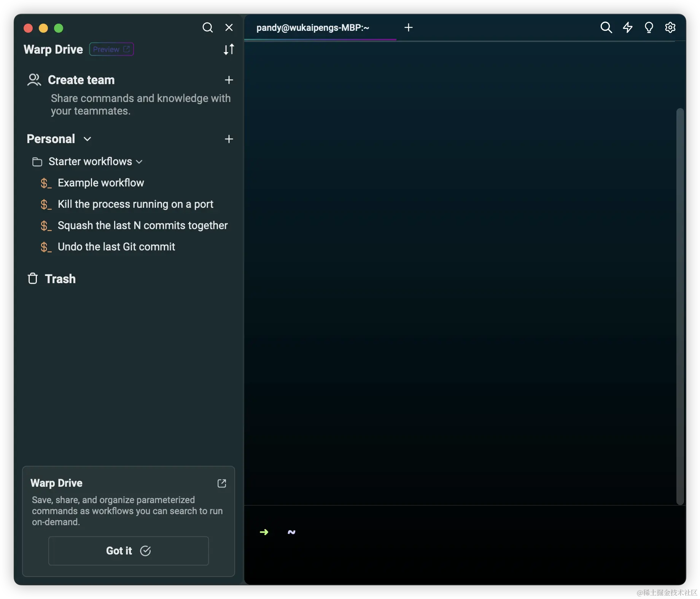
Task: Open terminal search with magnifier icon
Action: point(606,27)
